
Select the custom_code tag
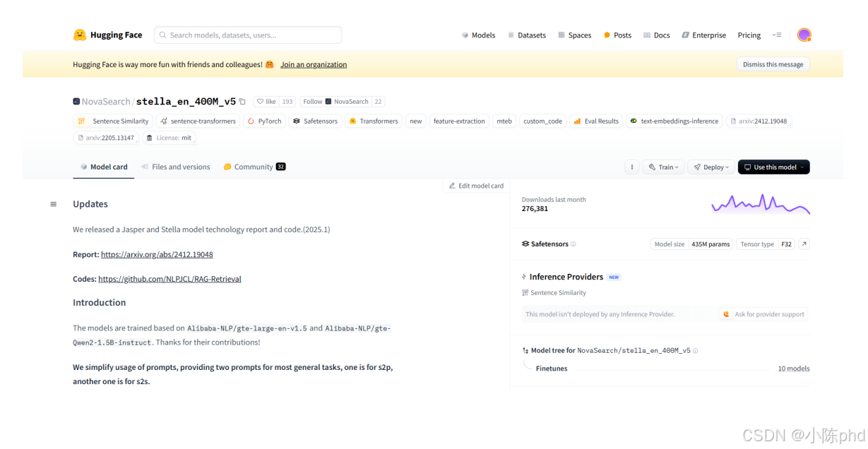542,121
